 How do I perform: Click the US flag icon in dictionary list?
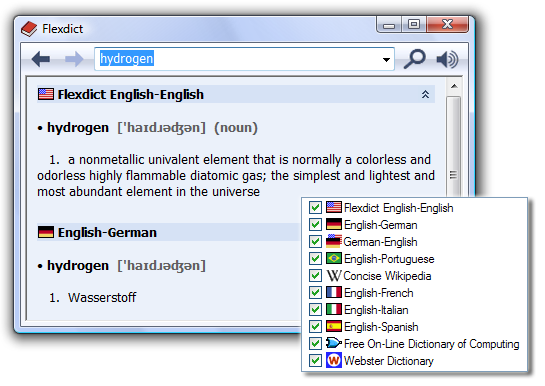(x=334, y=207)
